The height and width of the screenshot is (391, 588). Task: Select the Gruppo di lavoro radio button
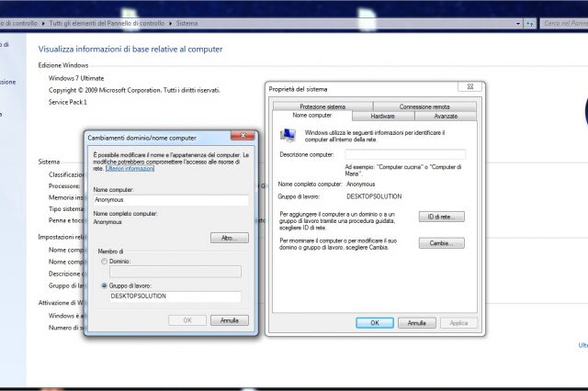pyautogui.click(x=104, y=285)
